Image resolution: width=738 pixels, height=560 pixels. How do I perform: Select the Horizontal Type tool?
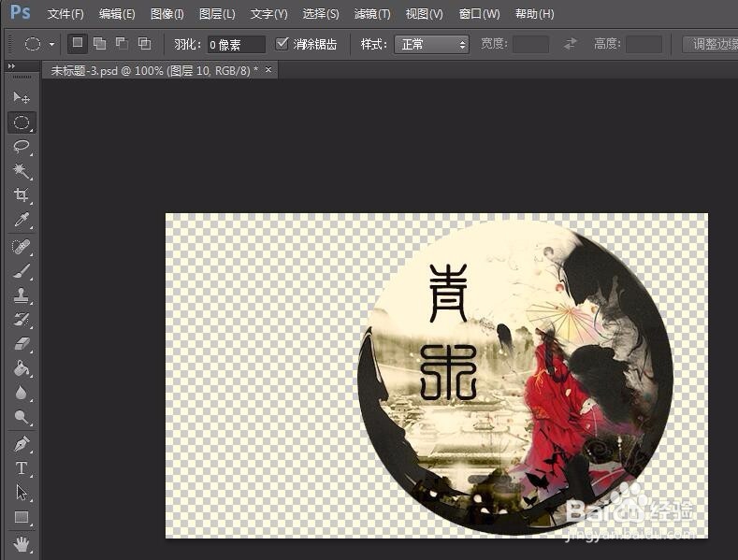tap(22, 468)
